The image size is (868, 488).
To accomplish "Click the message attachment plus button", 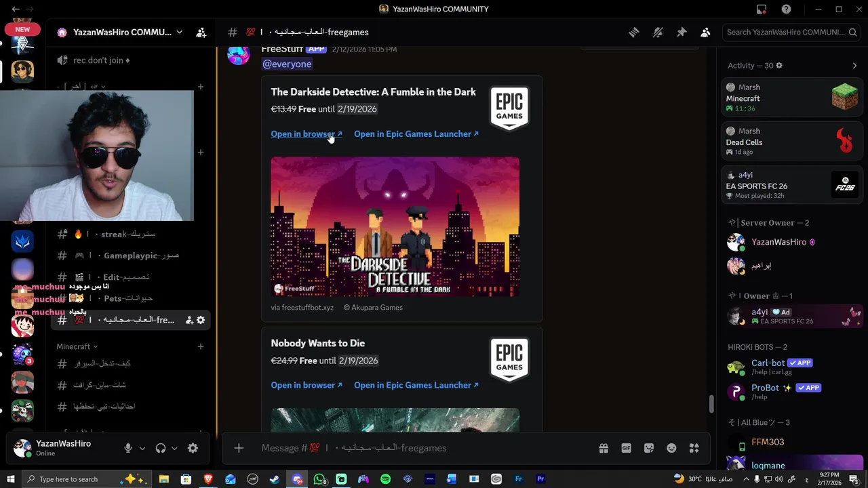I will pyautogui.click(x=239, y=448).
